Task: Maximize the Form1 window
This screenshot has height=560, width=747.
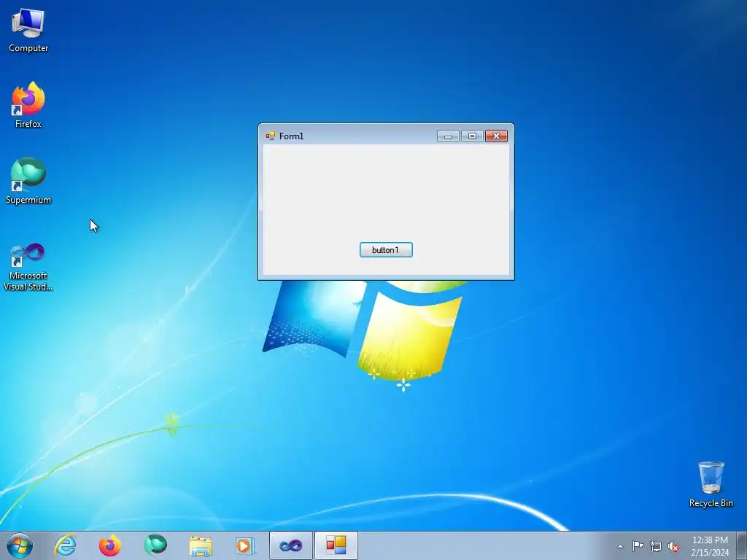Action: (x=472, y=136)
